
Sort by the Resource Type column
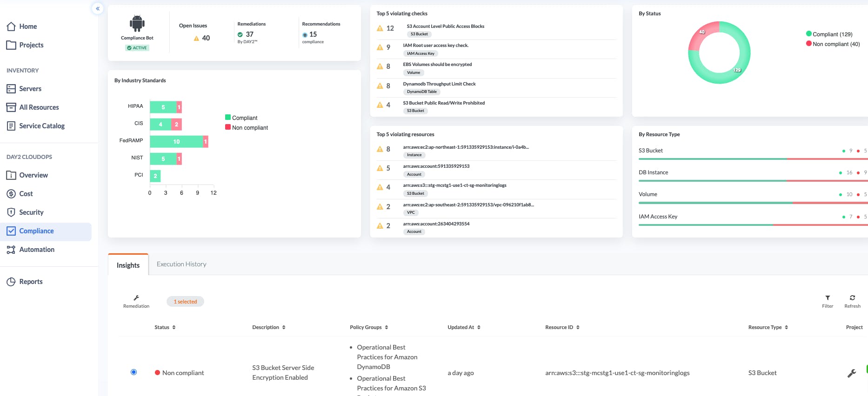pyautogui.click(x=768, y=327)
